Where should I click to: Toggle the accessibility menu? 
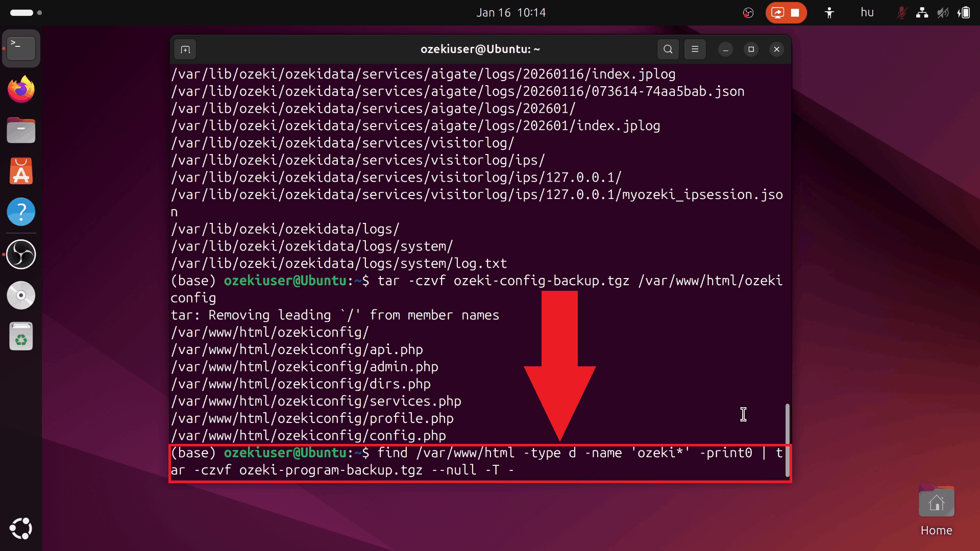tap(828, 13)
